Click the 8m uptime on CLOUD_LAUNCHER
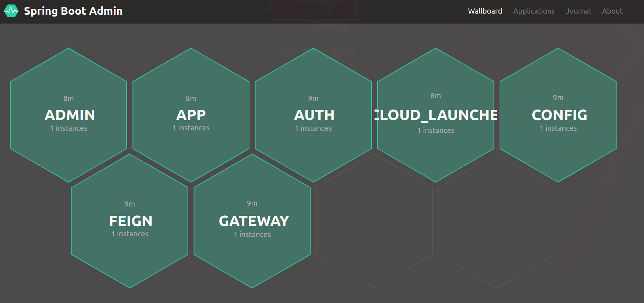This screenshot has width=644, height=303. [x=435, y=96]
